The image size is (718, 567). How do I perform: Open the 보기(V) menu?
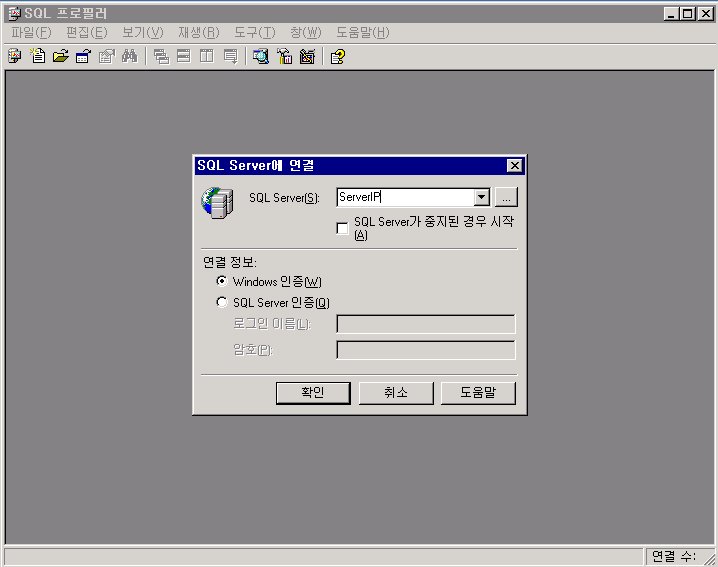tap(142, 33)
